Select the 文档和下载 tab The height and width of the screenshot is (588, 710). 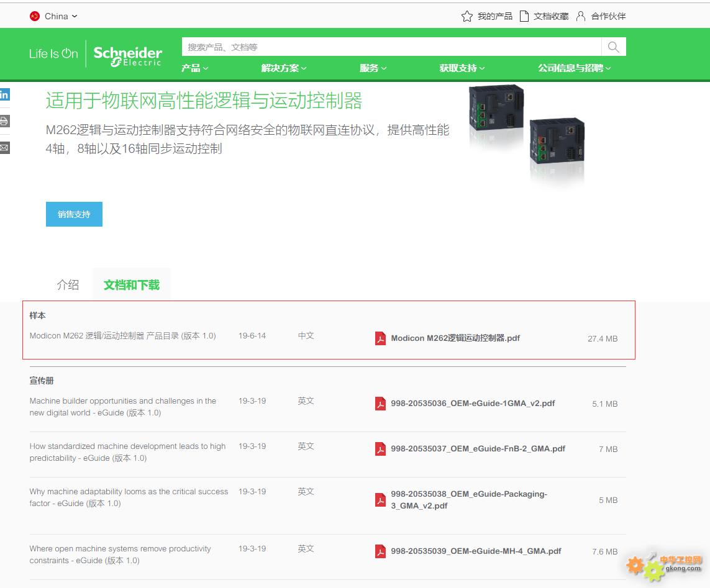132,285
